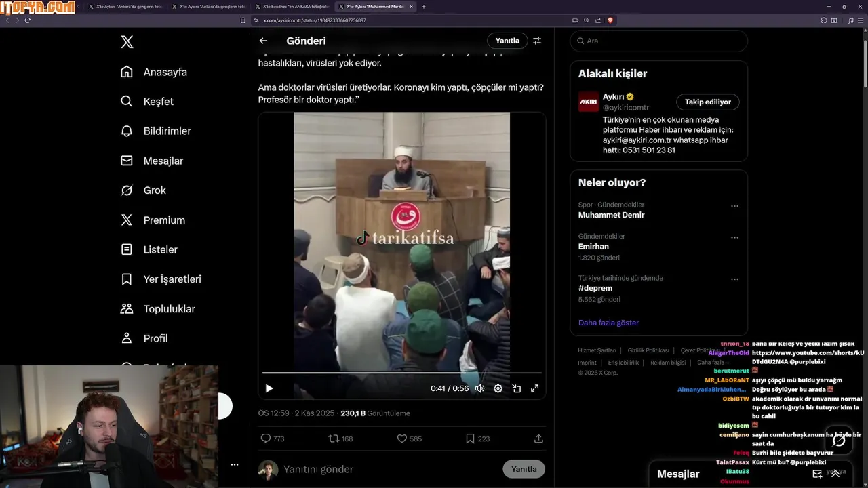Click the Yanıtla button in the post header

(x=507, y=41)
